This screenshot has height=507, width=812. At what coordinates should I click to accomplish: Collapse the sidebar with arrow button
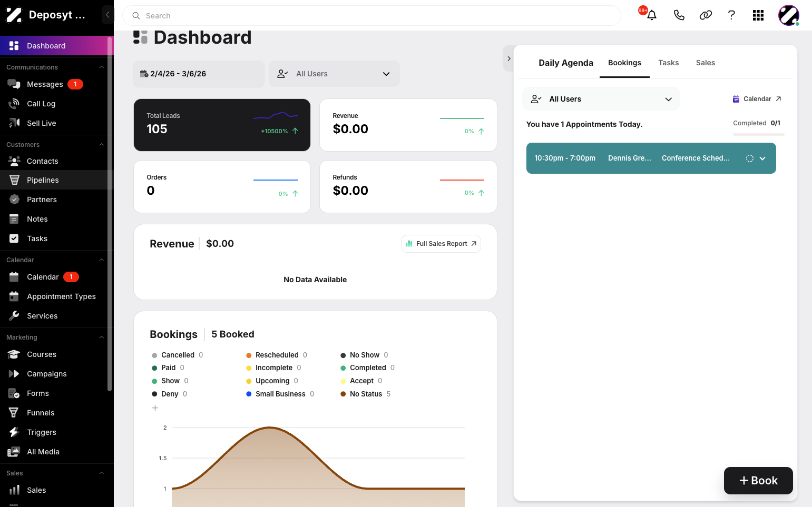107,15
